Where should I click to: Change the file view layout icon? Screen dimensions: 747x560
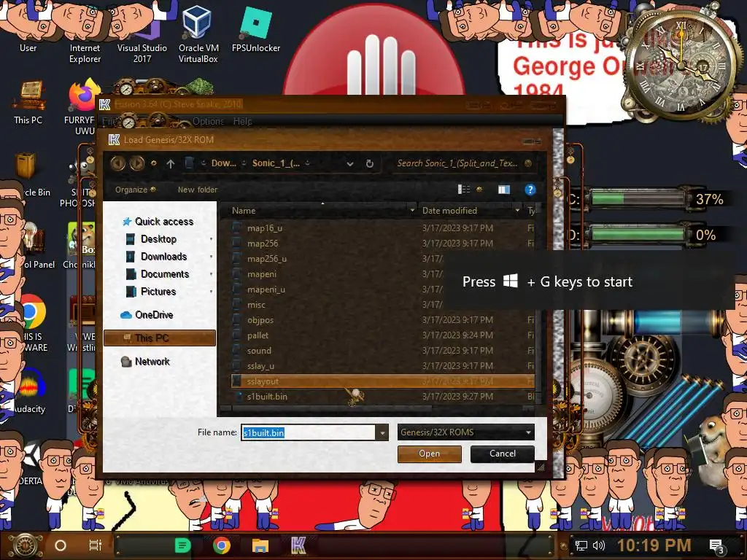click(463, 190)
